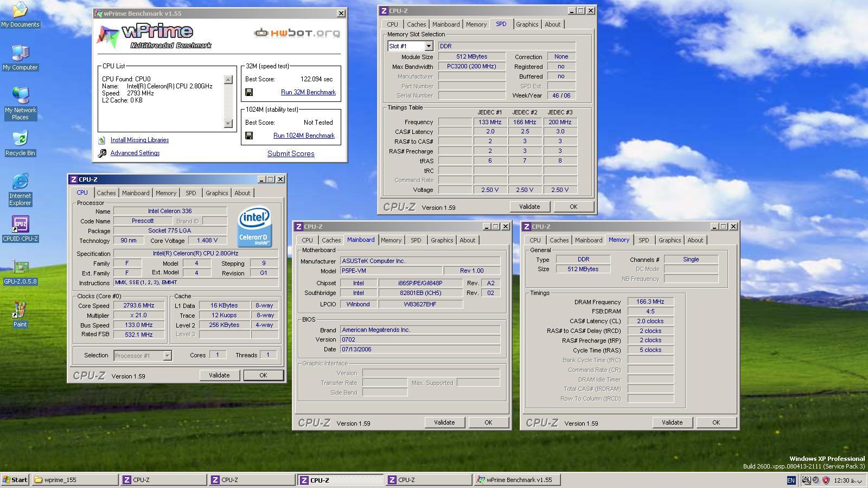This screenshot has width=868, height=488.
Task: Open wprime_155 folder taskbar item
Action: [x=75, y=480]
